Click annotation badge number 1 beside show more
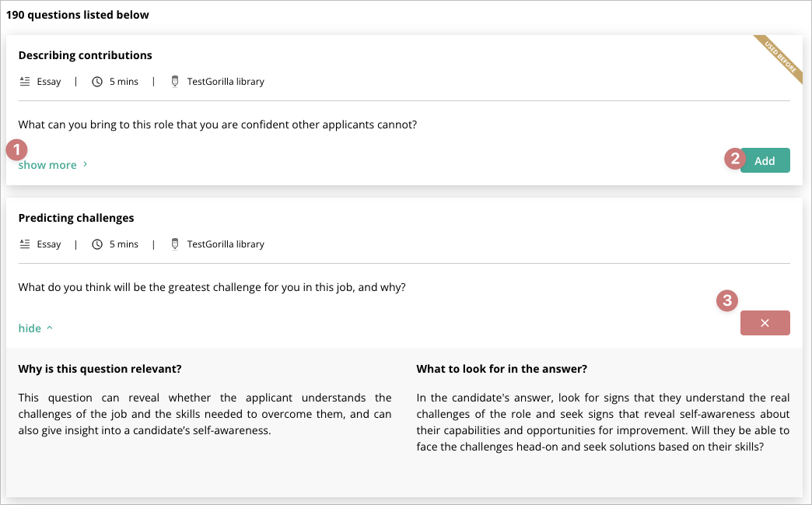The width and height of the screenshot is (812, 505). click(x=16, y=149)
